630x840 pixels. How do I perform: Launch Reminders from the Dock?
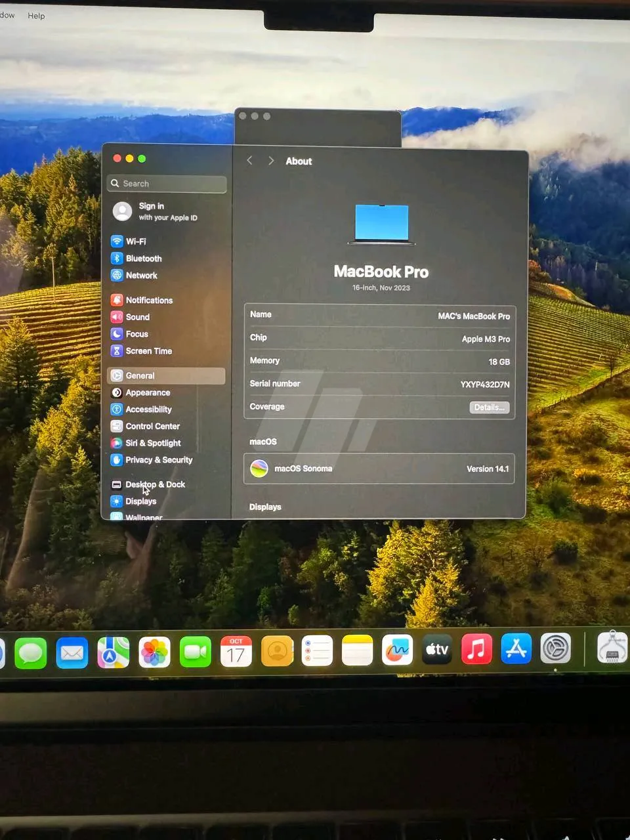click(317, 651)
